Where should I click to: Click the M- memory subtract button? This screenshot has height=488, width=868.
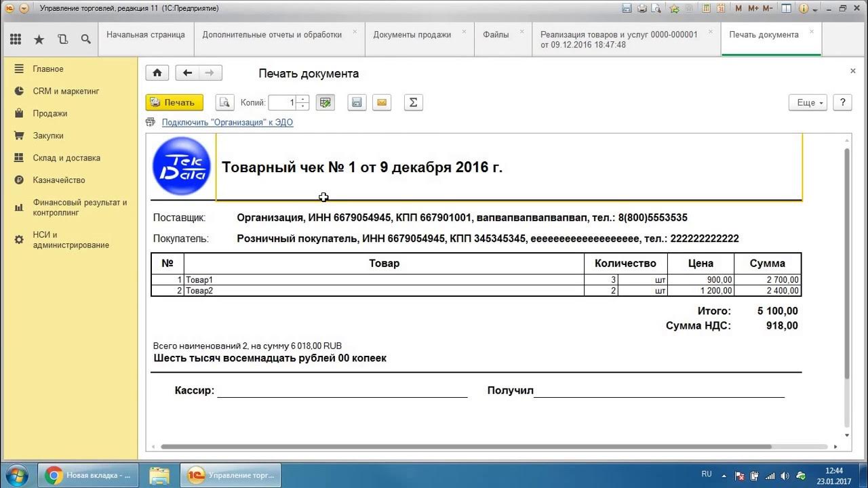[768, 8]
